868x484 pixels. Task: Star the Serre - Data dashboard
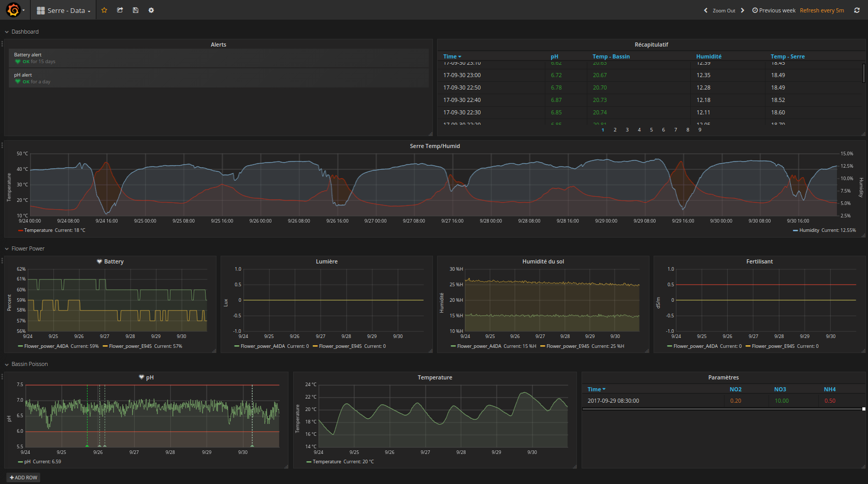pyautogui.click(x=104, y=10)
